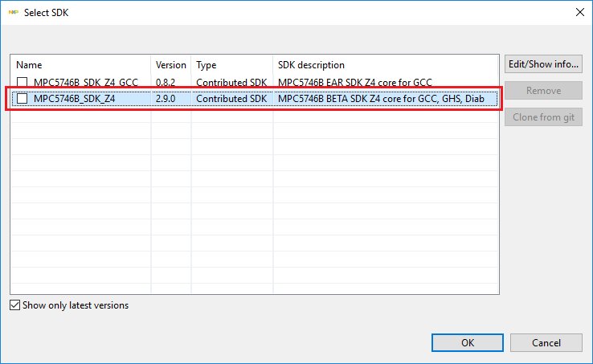This screenshot has width=593, height=364.
Task: Click version 0.8.2 cell
Action: [x=166, y=82]
